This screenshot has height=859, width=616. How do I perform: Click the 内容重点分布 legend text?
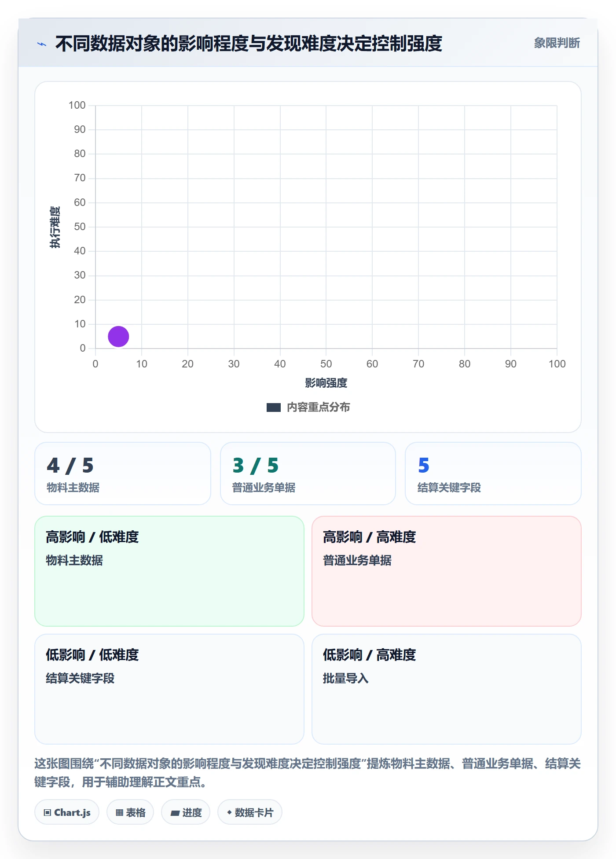[318, 407]
